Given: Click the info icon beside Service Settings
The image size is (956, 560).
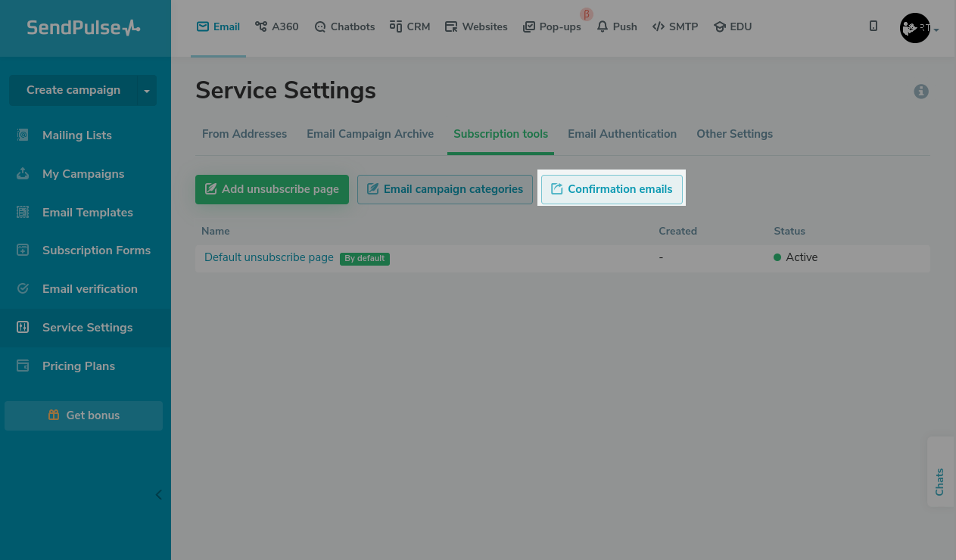Looking at the screenshot, I should click(x=921, y=92).
